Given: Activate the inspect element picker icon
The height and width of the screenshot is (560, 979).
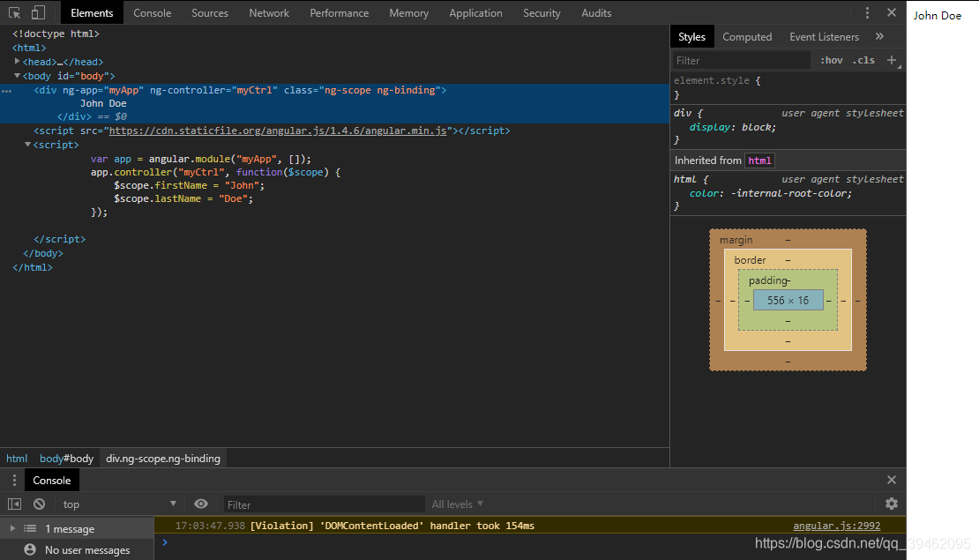Looking at the screenshot, I should pos(14,12).
